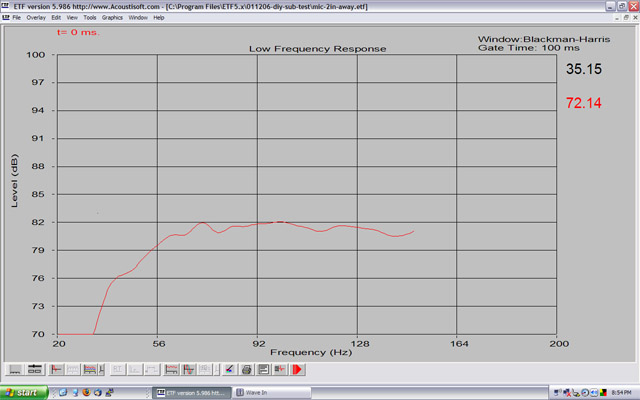Image resolution: width=640 pixels, height=400 pixels.
Task: Click the 82 value on the level axis
Action: click(38, 222)
